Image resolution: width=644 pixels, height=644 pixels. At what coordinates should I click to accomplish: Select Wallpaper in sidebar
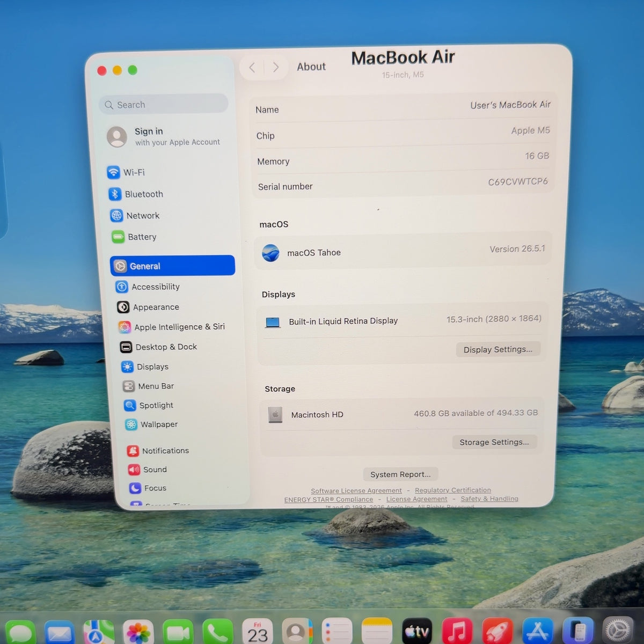[151, 424]
